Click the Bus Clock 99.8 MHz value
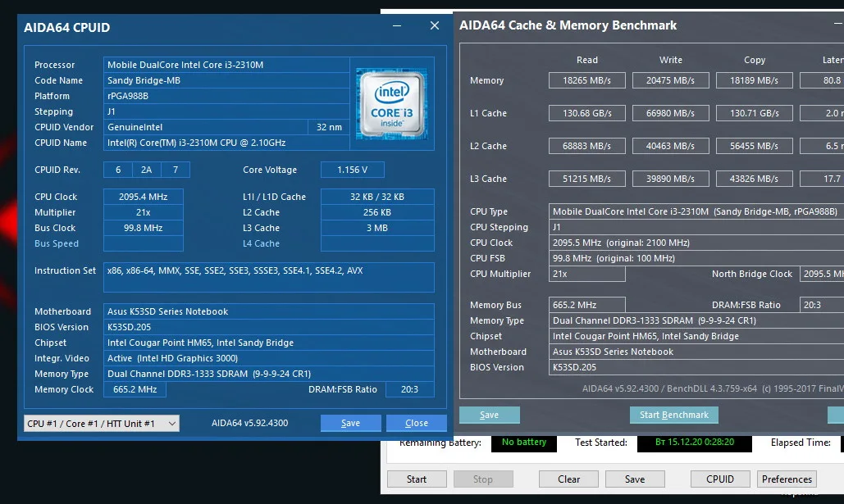 pos(144,228)
